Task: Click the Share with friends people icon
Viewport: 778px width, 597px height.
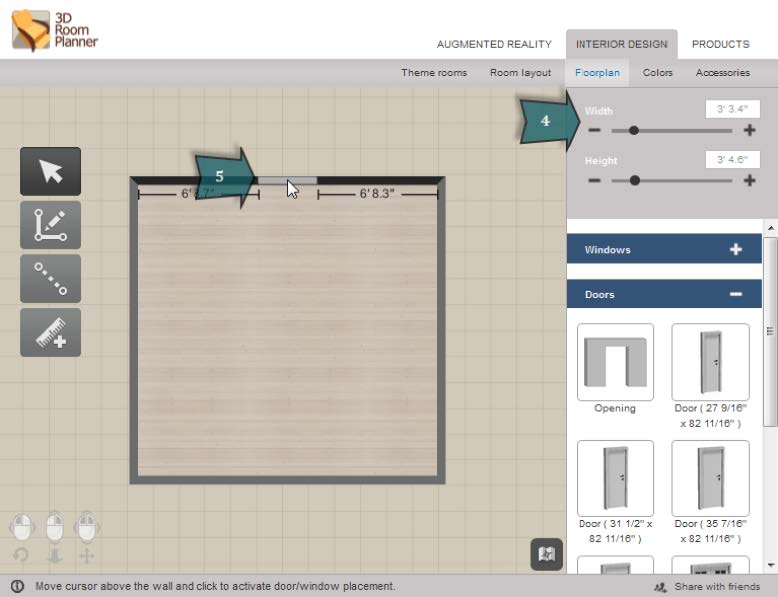Action: pyautogui.click(x=661, y=587)
